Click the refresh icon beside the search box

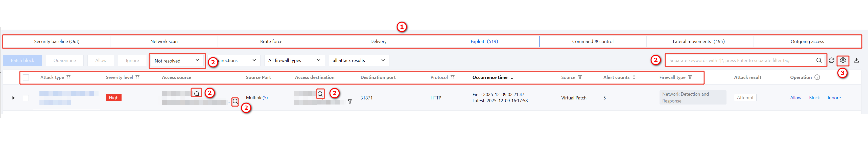click(x=832, y=60)
